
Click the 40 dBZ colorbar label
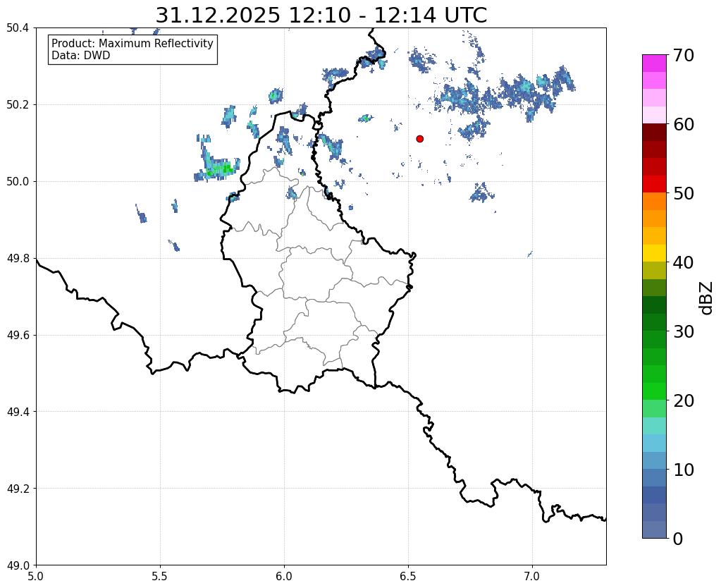684,262
